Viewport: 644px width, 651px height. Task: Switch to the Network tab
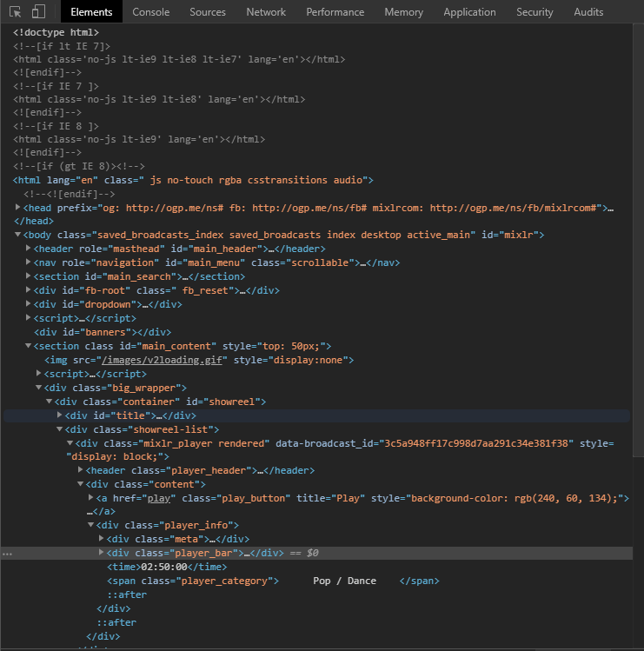point(266,11)
